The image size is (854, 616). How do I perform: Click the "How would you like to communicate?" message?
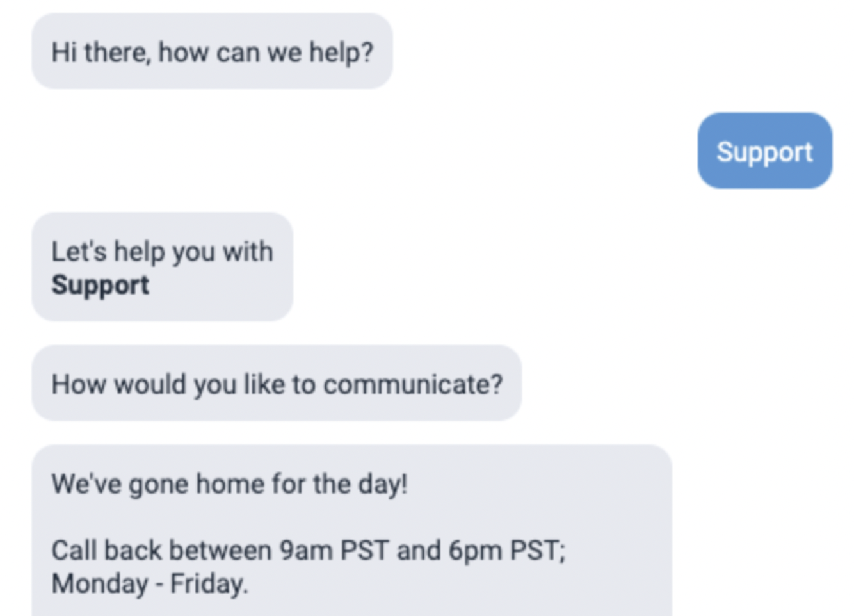point(277,384)
